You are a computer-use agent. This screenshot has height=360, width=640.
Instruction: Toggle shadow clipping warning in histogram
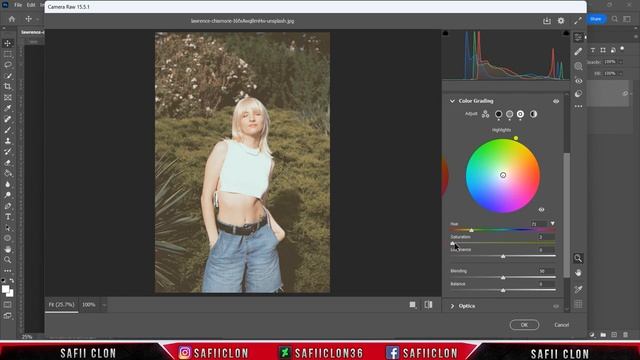tap(446, 33)
